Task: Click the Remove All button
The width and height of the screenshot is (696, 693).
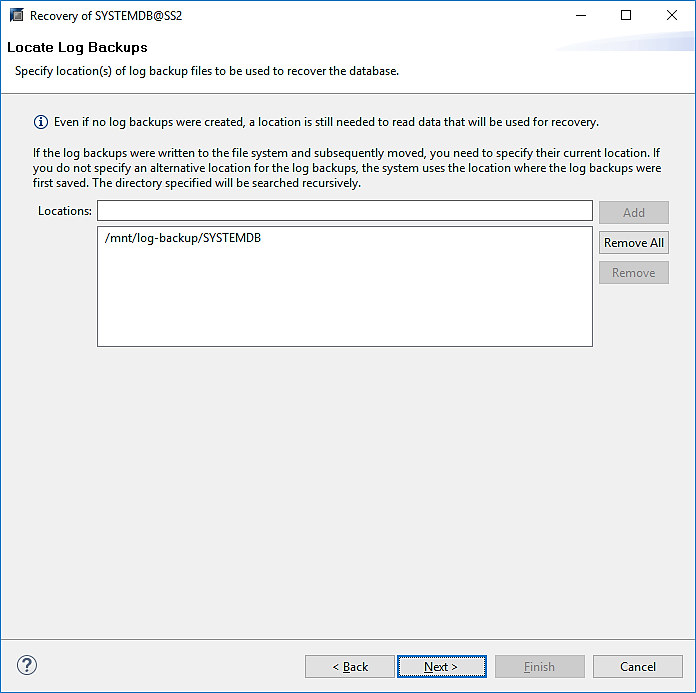Action: point(633,243)
